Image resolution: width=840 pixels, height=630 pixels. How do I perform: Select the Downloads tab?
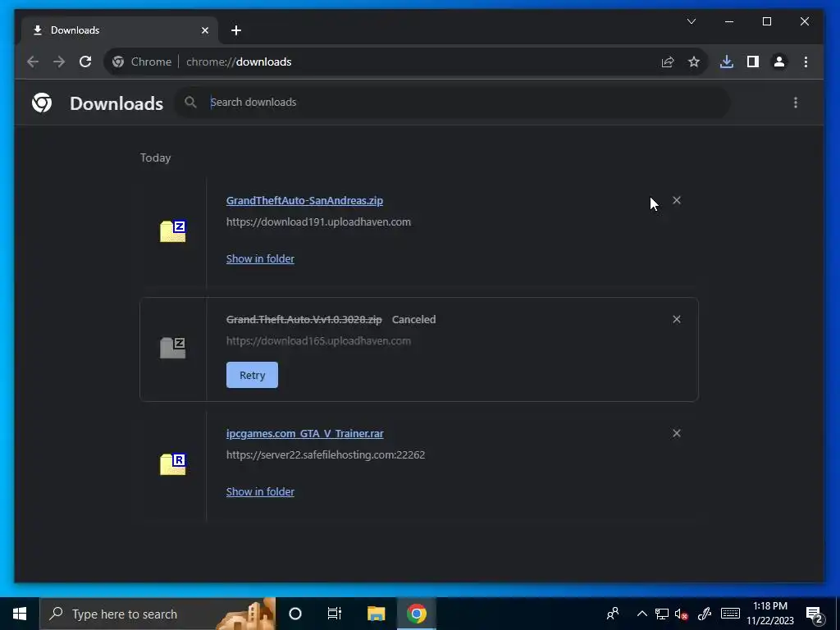coord(119,30)
